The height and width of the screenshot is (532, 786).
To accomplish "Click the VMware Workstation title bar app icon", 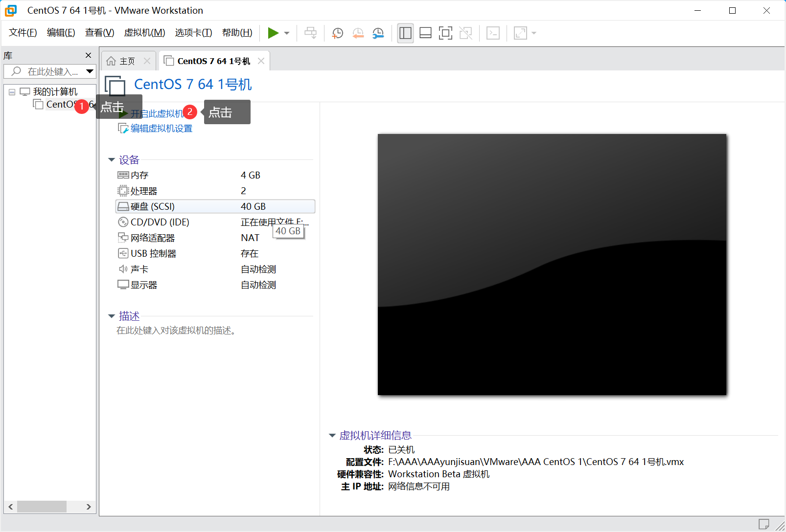I will pos(11,10).
